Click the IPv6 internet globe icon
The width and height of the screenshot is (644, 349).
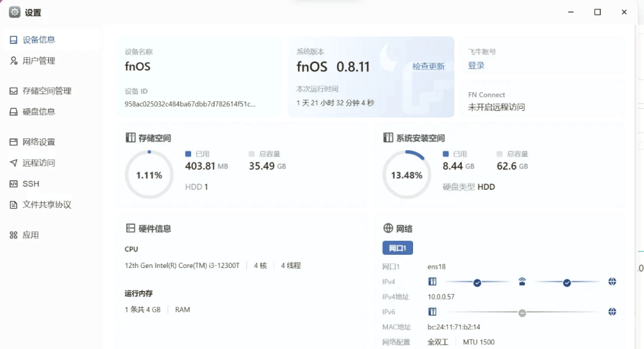(612, 311)
